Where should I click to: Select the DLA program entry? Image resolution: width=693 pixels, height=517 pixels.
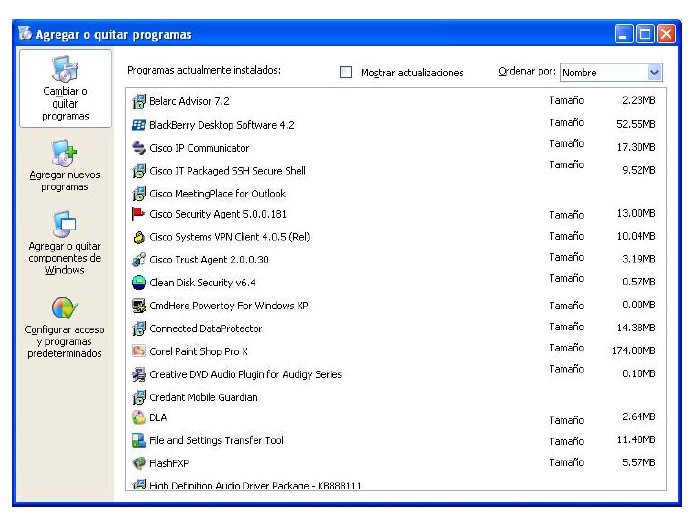158,418
